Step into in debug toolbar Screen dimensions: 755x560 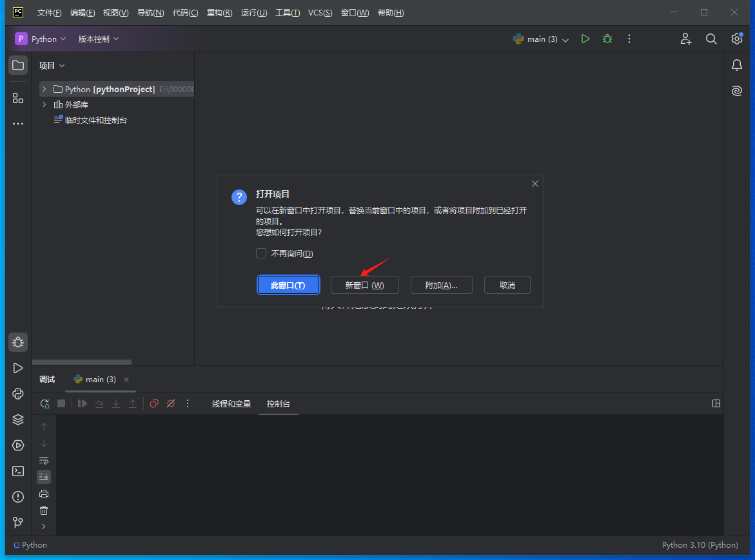116,403
